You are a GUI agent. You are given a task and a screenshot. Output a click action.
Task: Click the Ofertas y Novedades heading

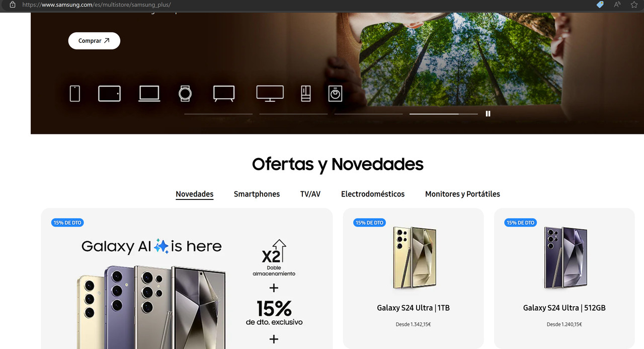pyautogui.click(x=338, y=164)
